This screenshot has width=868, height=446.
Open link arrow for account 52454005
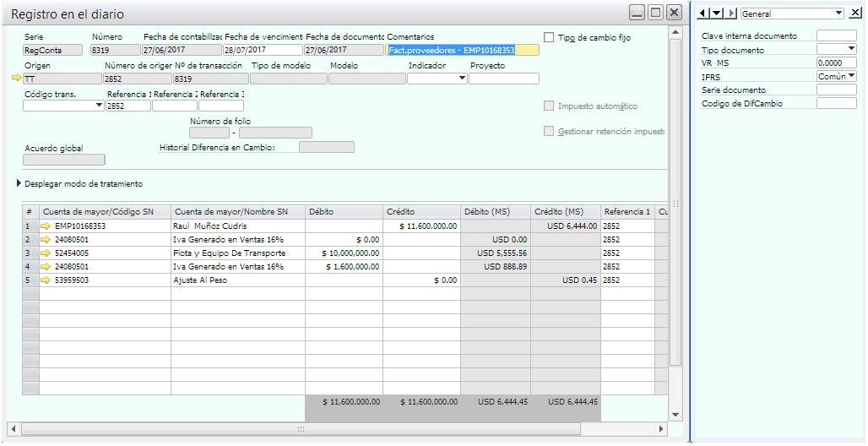(46, 253)
